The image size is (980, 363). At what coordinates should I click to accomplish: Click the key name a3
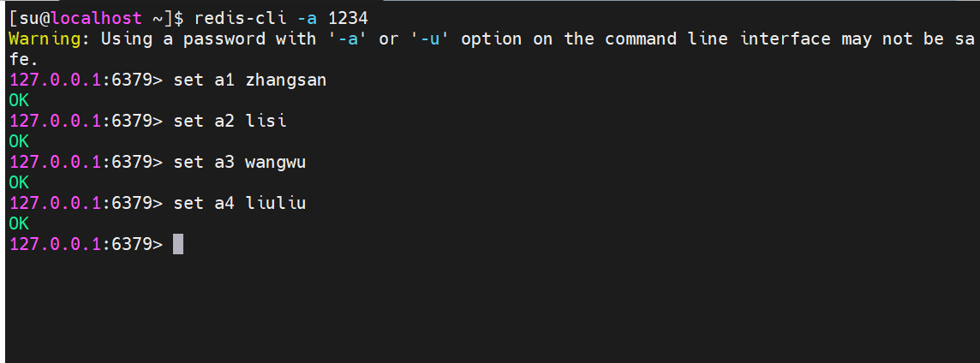[x=224, y=162]
